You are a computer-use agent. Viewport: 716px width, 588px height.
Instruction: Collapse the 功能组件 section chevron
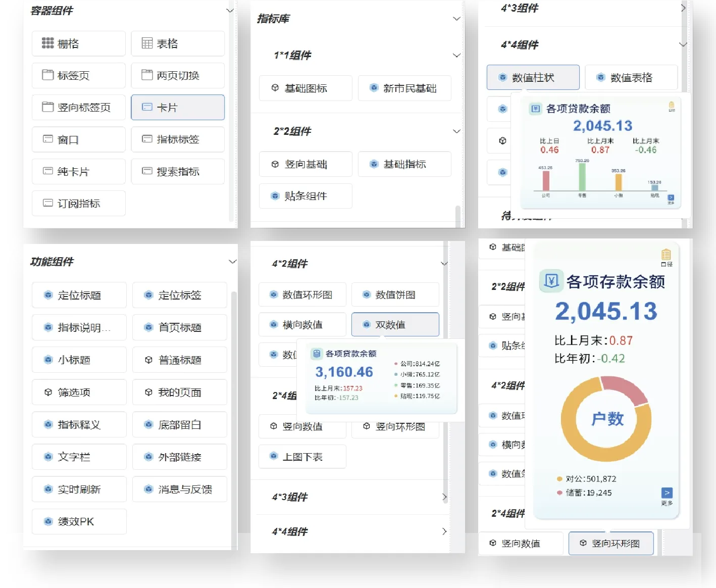(232, 262)
